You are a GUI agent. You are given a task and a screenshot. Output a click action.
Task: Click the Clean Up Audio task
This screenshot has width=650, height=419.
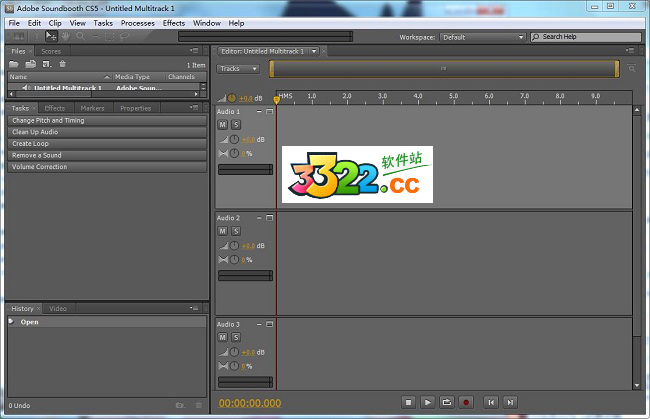click(107, 132)
